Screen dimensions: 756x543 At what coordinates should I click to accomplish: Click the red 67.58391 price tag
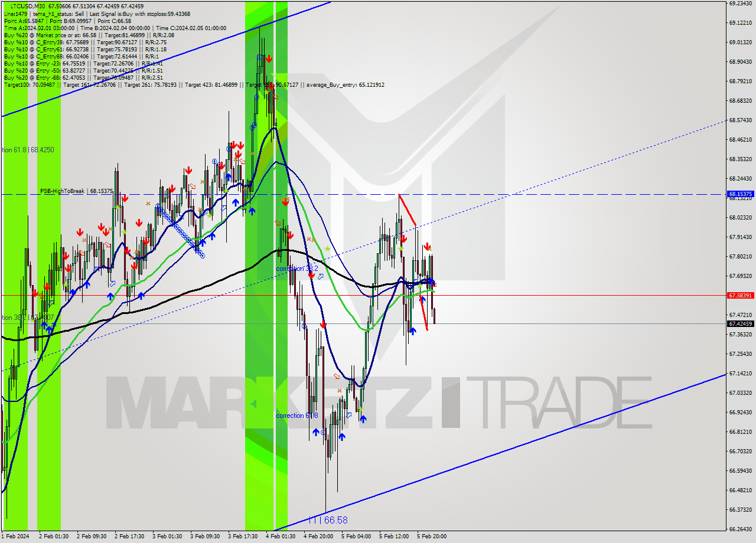[x=740, y=295]
